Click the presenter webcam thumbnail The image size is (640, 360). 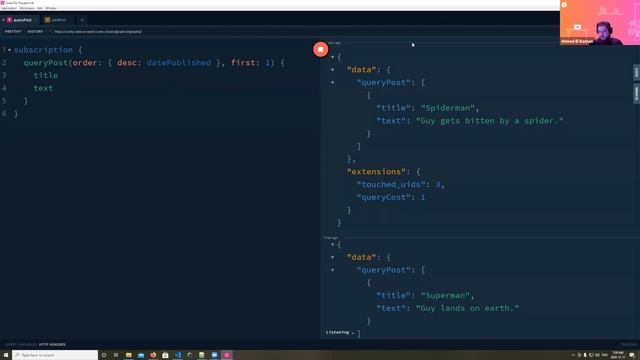600,22
